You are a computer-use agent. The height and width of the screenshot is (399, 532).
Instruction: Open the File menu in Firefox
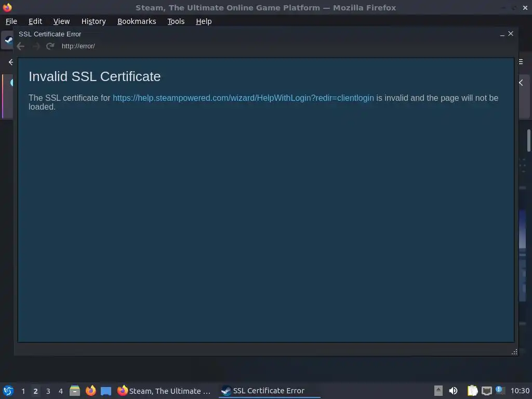coord(11,21)
